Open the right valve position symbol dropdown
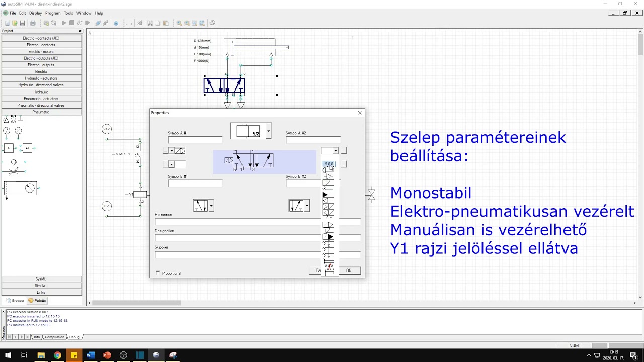 coord(307,206)
